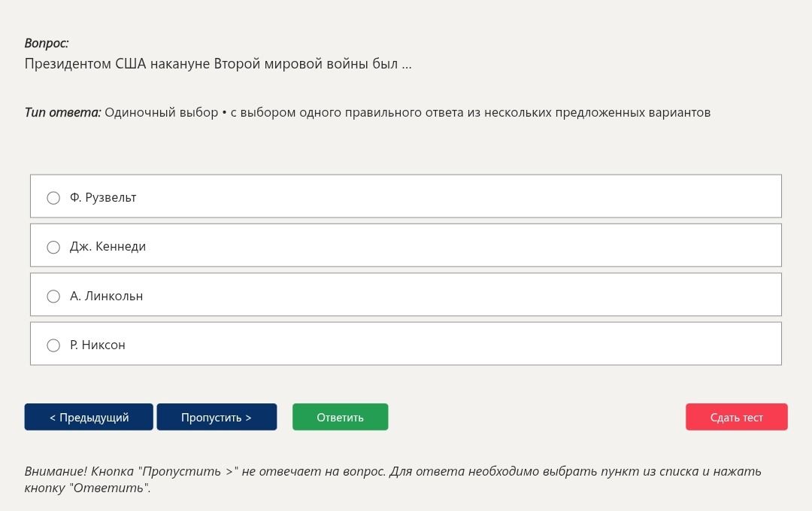
Task: Select the Ф. Рузвельт radio button
Action: (x=53, y=198)
